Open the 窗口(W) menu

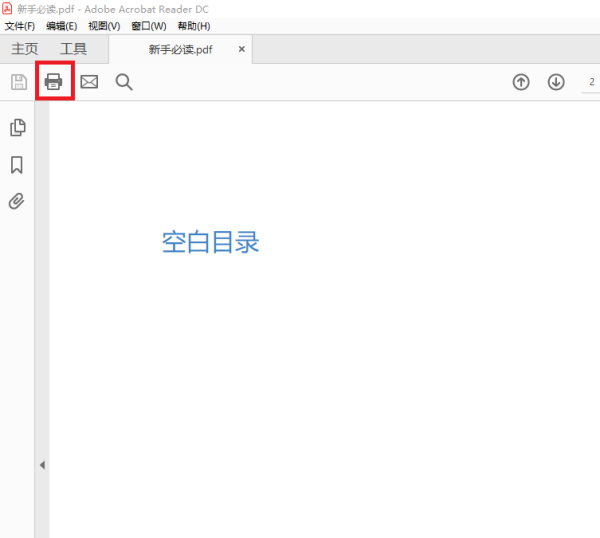[x=149, y=26]
